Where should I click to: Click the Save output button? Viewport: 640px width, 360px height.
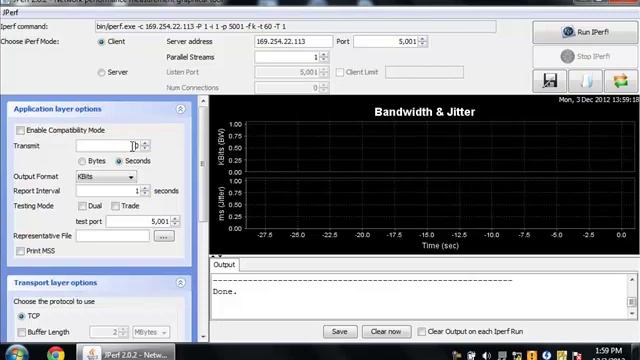coord(340,332)
